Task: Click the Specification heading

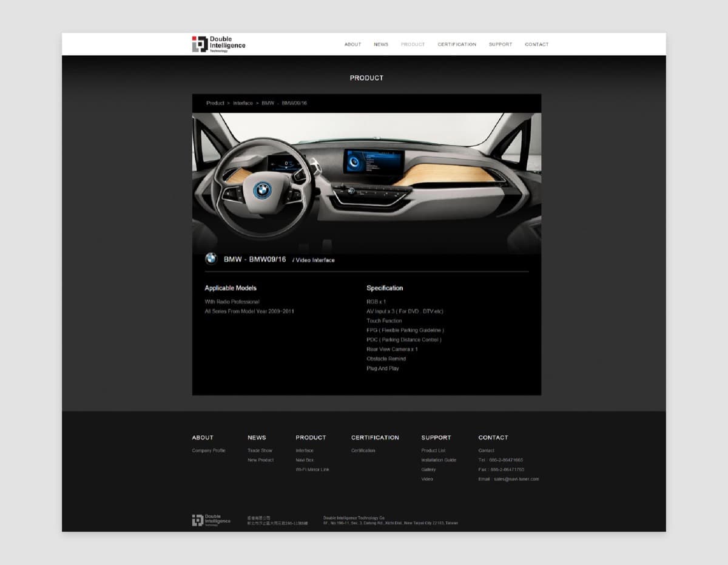Action: [x=385, y=288]
